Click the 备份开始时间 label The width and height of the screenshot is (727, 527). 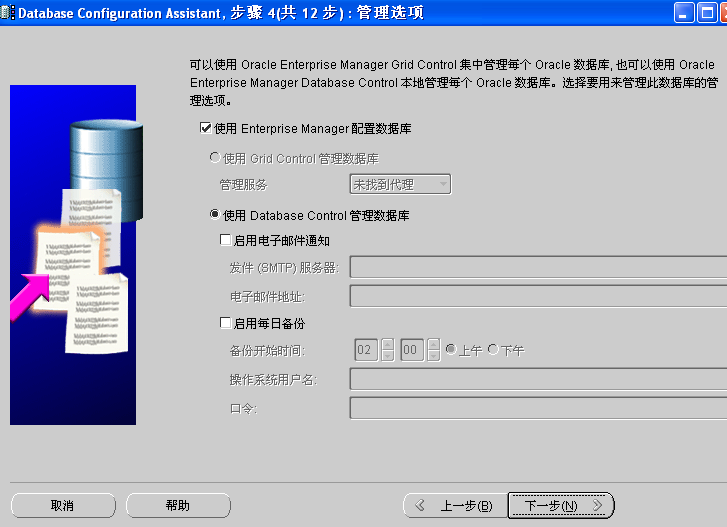coord(268,351)
